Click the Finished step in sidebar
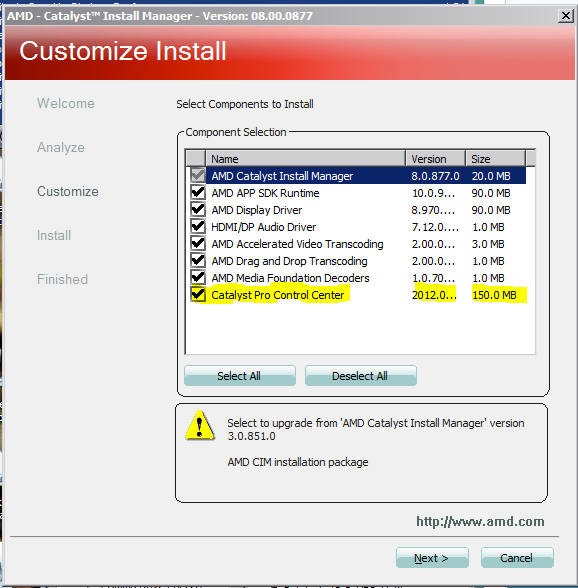Image resolution: width=578 pixels, height=588 pixels. click(x=62, y=279)
